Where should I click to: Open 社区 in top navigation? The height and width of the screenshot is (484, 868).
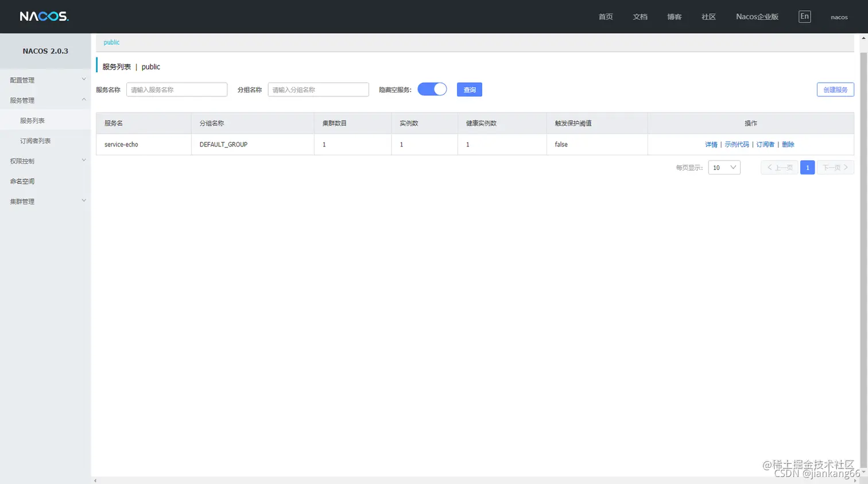[x=709, y=17]
